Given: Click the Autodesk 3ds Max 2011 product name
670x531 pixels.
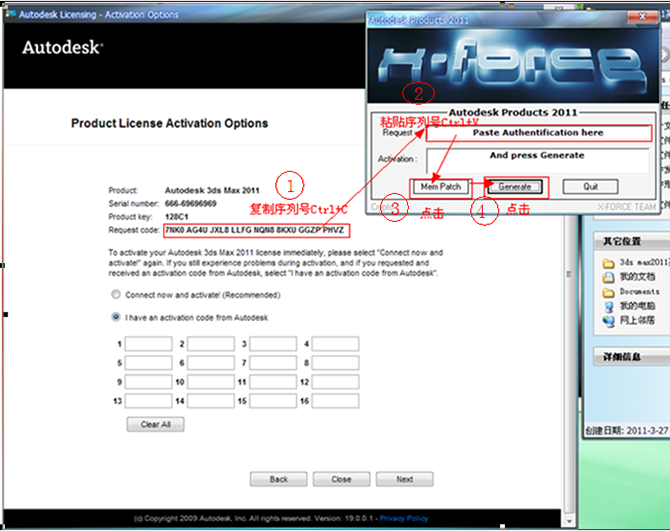Looking at the screenshot, I should pyautogui.click(x=212, y=190).
